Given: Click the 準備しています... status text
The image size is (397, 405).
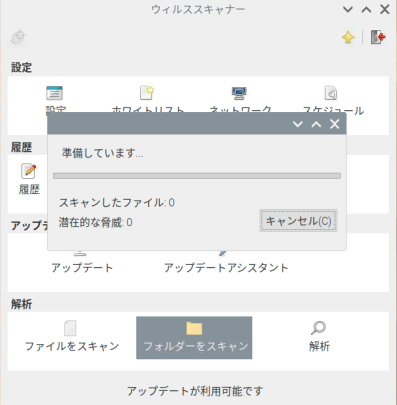Looking at the screenshot, I should click(102, 153).
